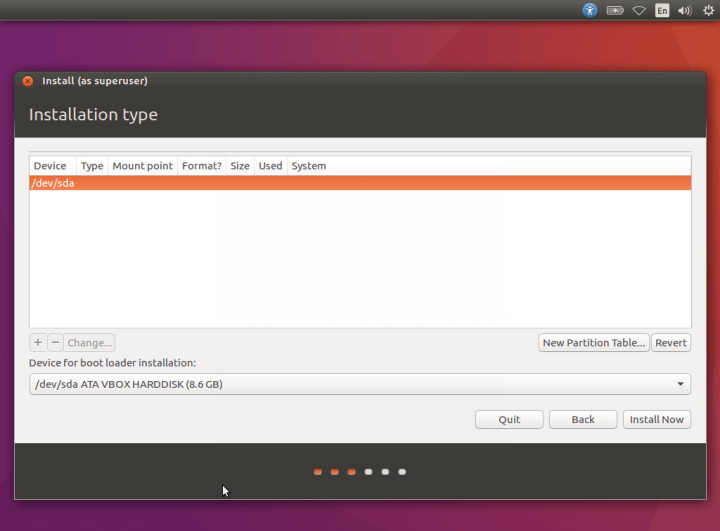Click New Partition Table... button
720x531 pixels.
tap(594, 343)
